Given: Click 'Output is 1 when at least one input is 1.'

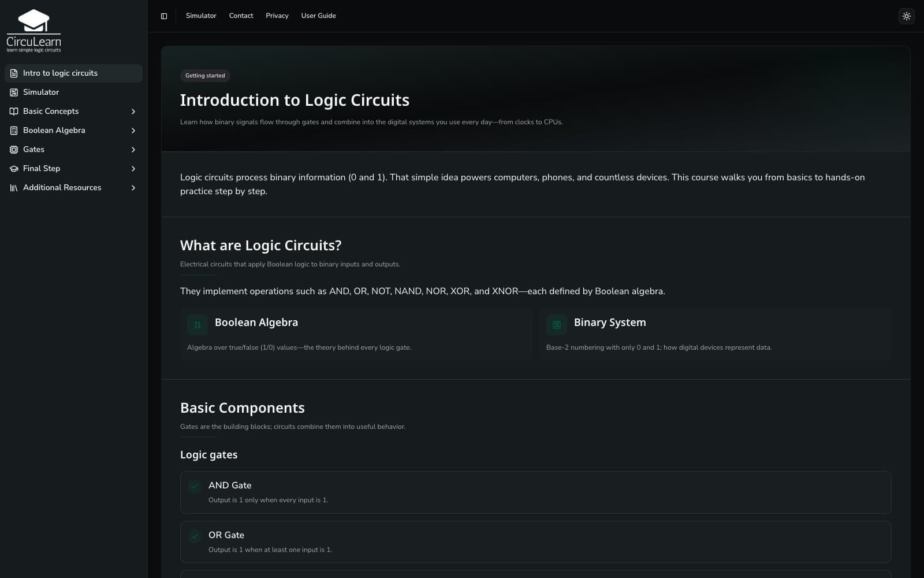Looking at the screenshot, I should [x=270, y=550].
